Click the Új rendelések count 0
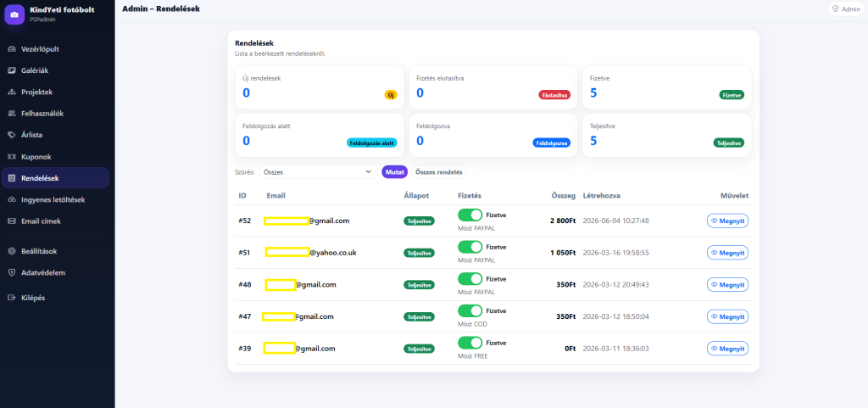 tap(247, 92)
